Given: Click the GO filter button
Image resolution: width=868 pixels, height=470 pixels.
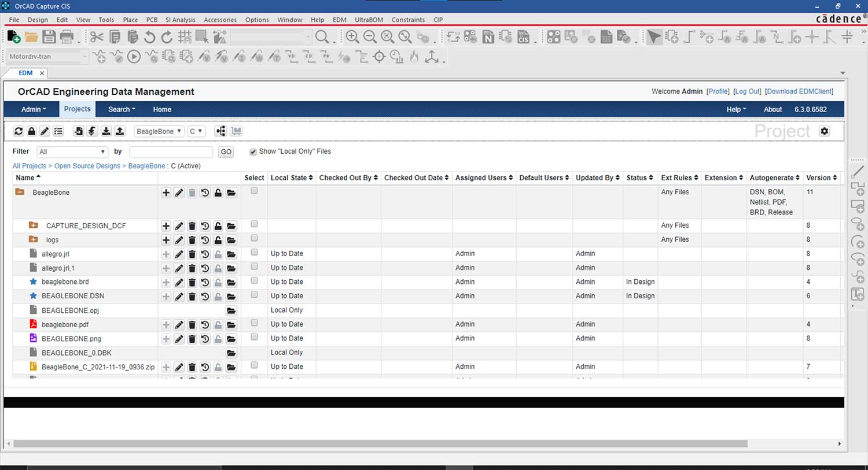Looking at the screenshot, I should pos(226,152).
